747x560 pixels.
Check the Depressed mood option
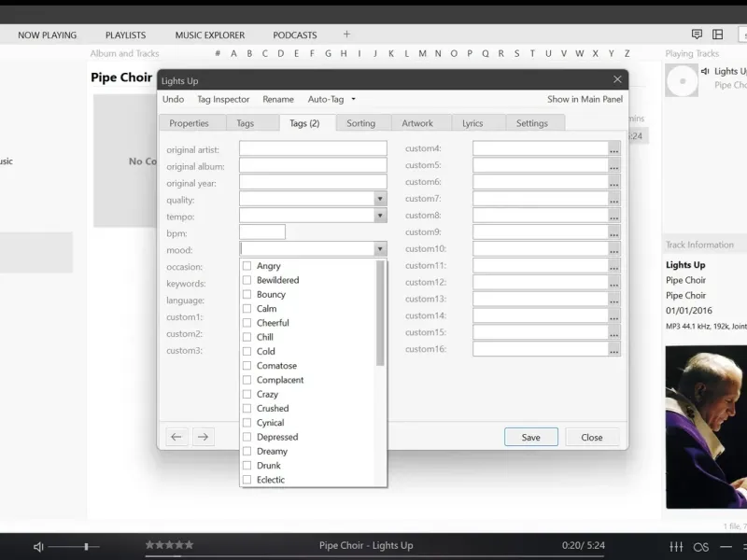[247, 437]
